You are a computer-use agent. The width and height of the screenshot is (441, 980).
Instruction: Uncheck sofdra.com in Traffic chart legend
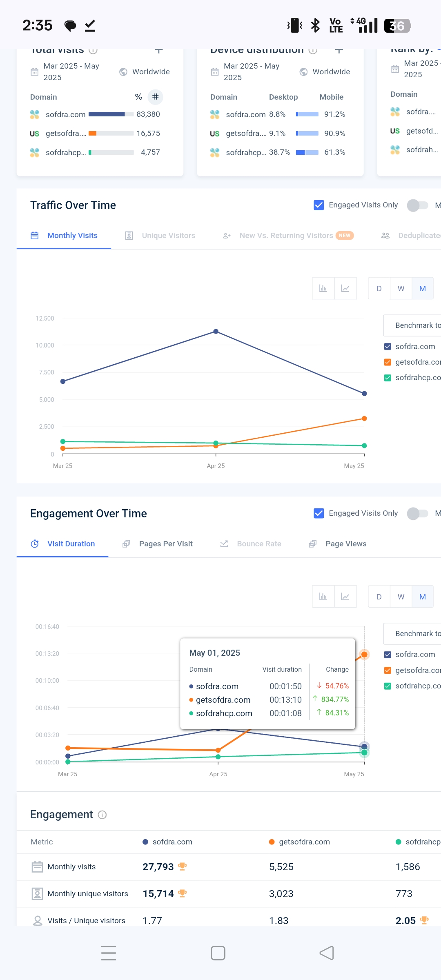388,347
